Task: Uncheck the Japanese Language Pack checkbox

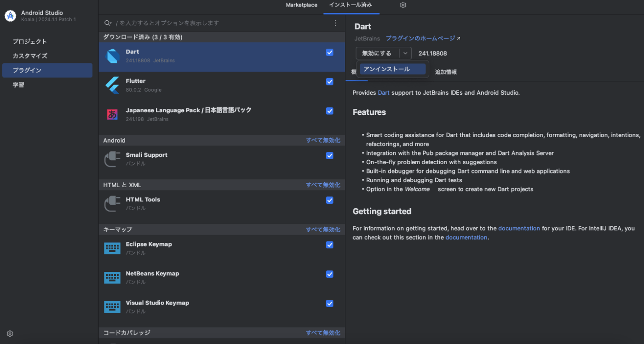Action: pyautogui.click(x=329, y=111)
